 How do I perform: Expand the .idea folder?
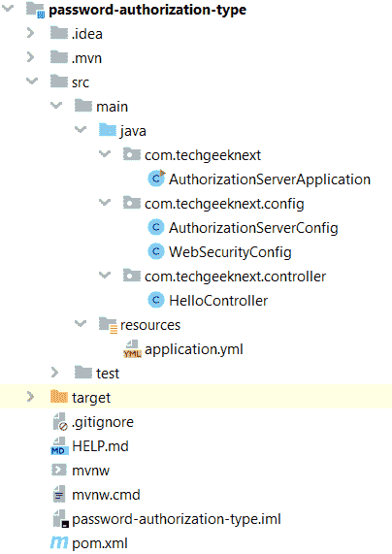tap(31, 33)
